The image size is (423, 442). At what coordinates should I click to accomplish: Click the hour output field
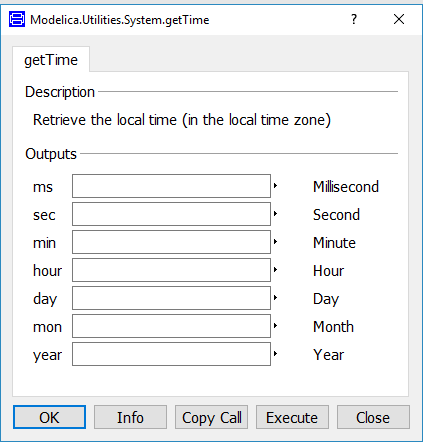[x=171, y=270]
